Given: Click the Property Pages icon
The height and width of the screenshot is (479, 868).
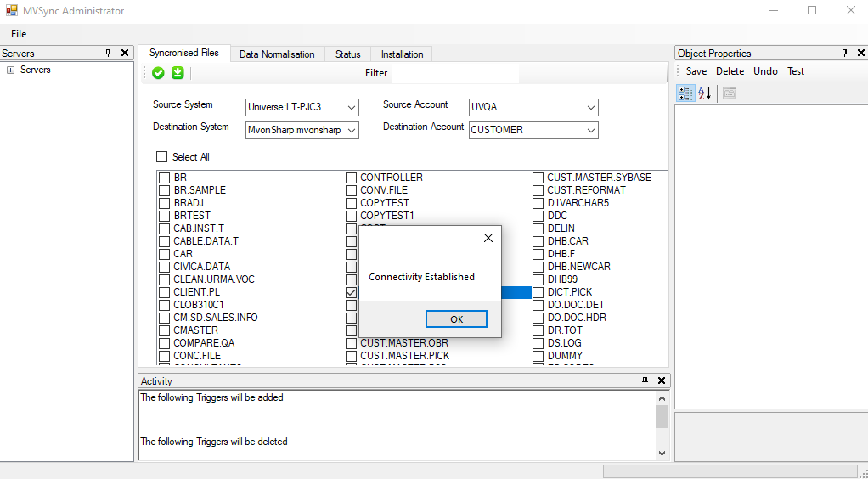Looking at the screenshot, I should point(730,93).
